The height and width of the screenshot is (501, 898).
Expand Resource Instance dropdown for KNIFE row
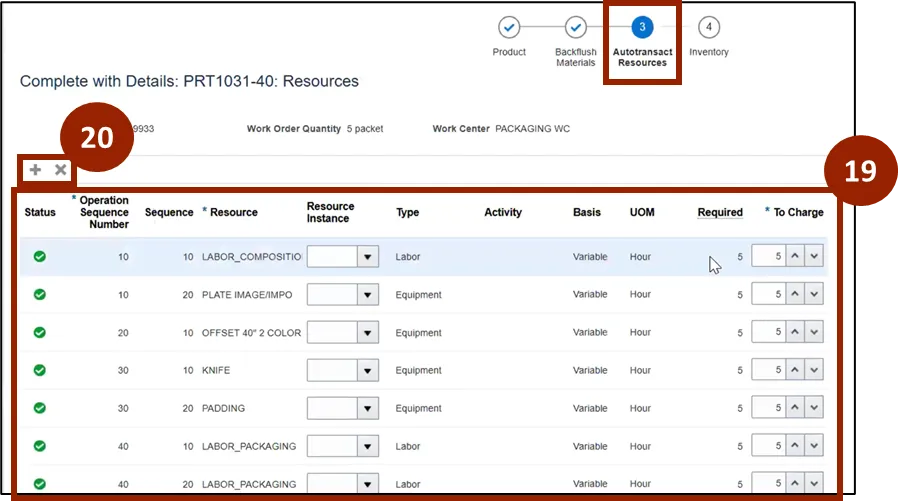[x=369, y=370]
